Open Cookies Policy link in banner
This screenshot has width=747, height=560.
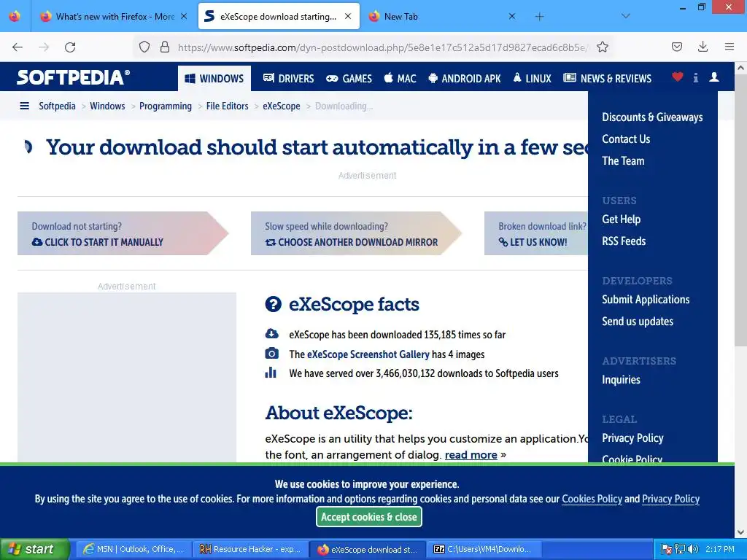pyautogui.click(x=592, y=499)
